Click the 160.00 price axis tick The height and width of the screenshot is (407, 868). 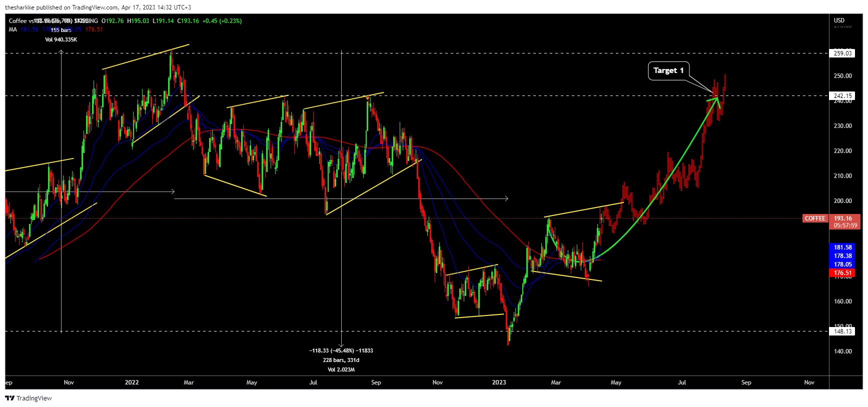(842, 301)
